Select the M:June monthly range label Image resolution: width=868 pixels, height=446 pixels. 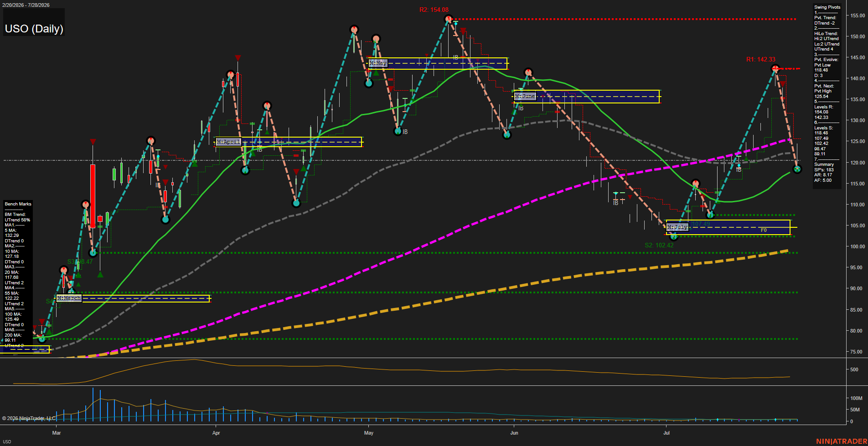525,96
